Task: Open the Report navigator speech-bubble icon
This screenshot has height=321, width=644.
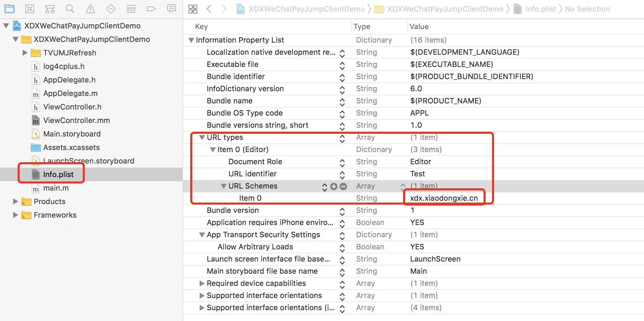Action: pyautogui.click(x=172, y=9)
